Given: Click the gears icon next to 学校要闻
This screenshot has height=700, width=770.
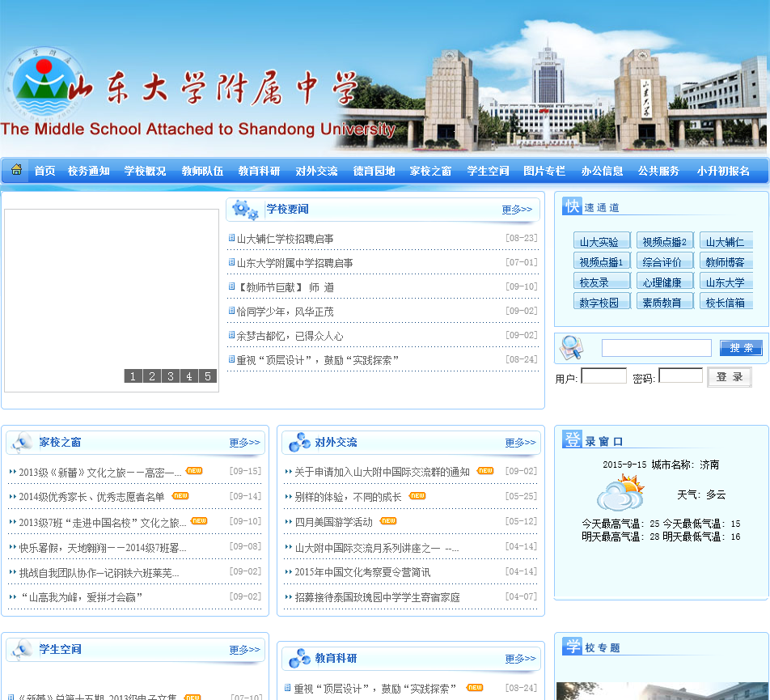Looking at the screenshot, I should click(246, 210).
